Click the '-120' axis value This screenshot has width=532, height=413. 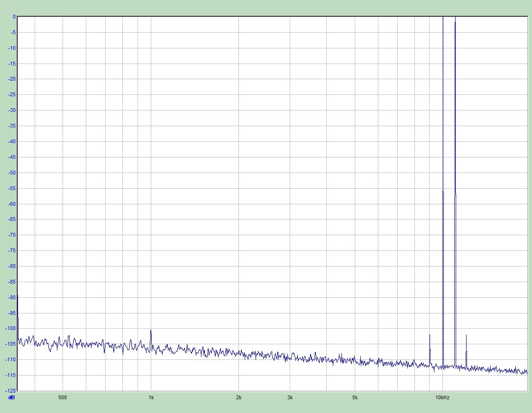tap(10, 391)
